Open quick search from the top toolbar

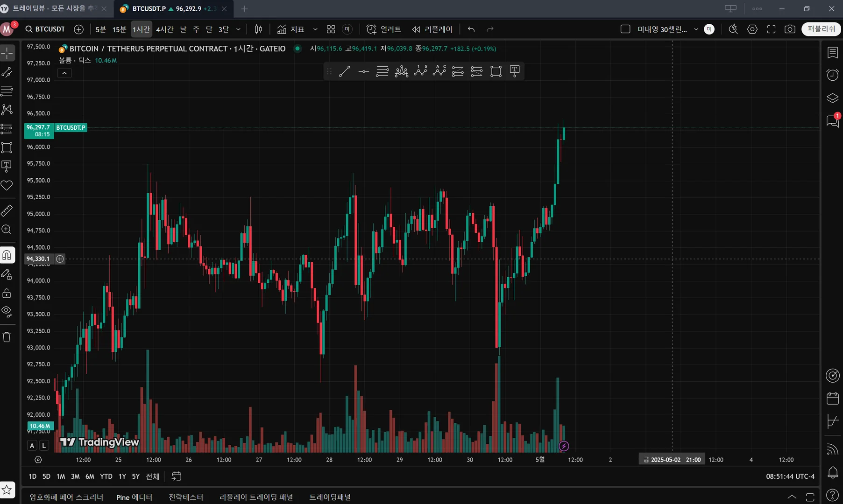(x=733, y=29)
